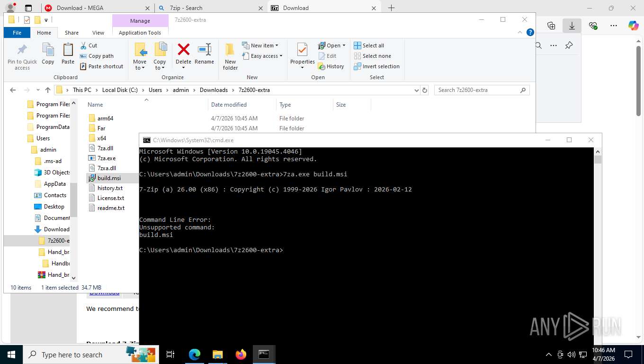The height and width of the screenshot is (364, 644).
Task: Open address bar history dropdown
Action: [416, 90]
